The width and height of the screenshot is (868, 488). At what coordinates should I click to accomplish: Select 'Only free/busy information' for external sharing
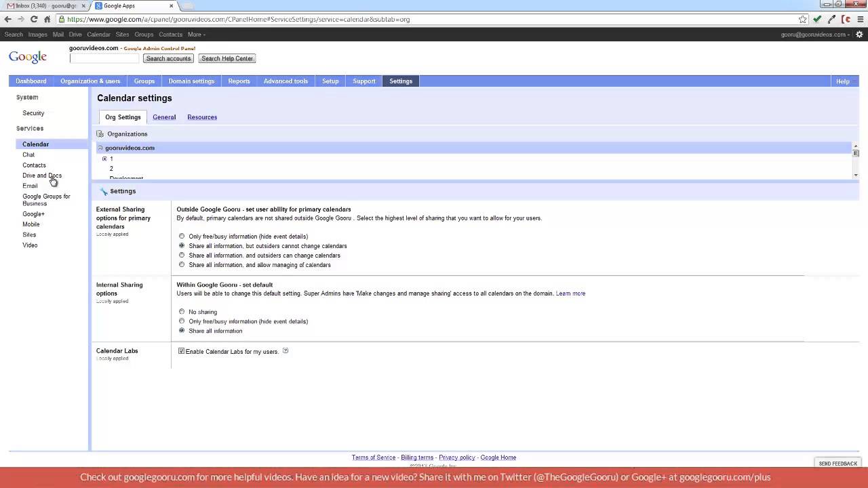click(x=182, y=237)
